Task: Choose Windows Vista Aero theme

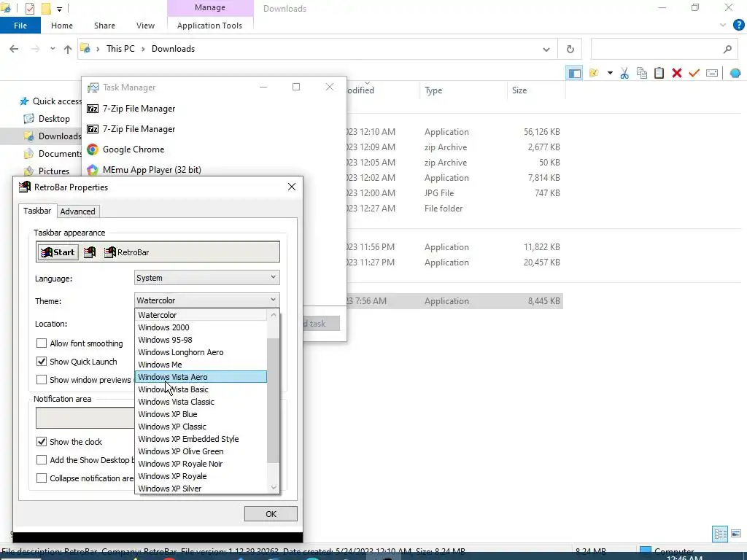Action: click(201, 377)
